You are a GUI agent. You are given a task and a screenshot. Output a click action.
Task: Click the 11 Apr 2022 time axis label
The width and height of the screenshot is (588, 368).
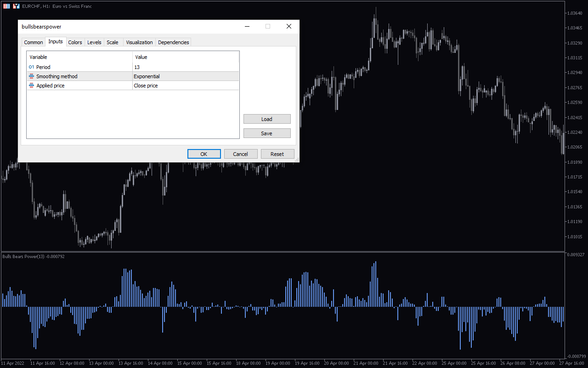12,363
